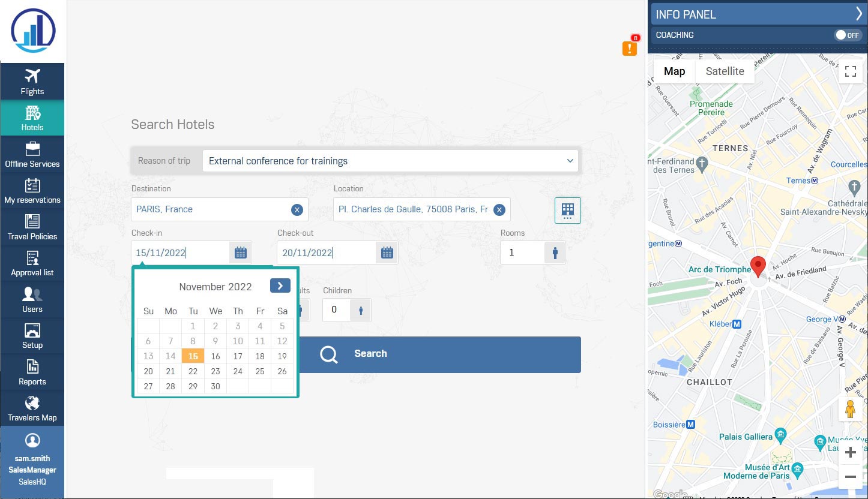
Task: Click the hotel building icon button
Action: pyautogui.click(x=567, y=210)
